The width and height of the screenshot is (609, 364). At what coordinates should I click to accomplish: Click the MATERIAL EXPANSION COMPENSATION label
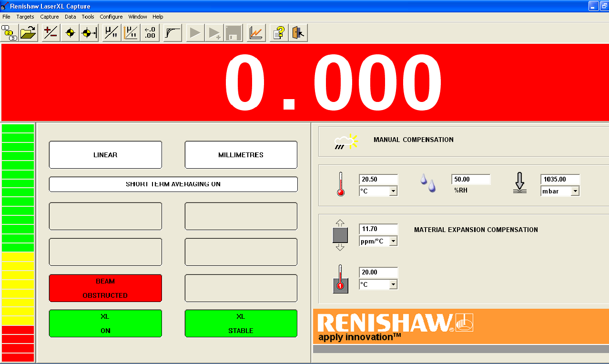tap(476, 230)
